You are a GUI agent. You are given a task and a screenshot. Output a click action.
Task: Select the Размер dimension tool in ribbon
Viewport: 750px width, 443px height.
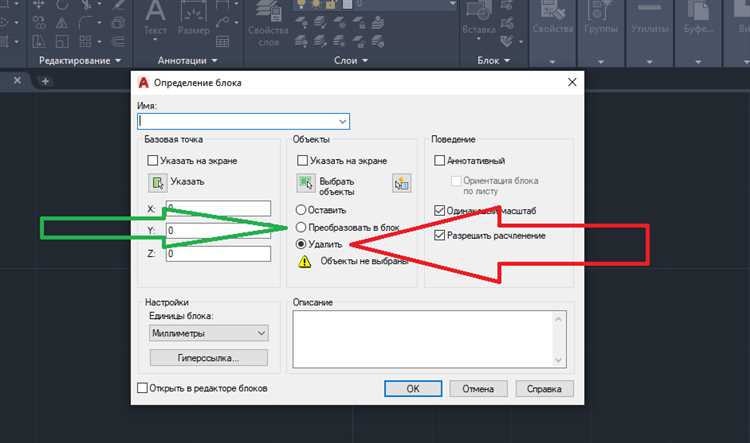(x=194, y=19)
